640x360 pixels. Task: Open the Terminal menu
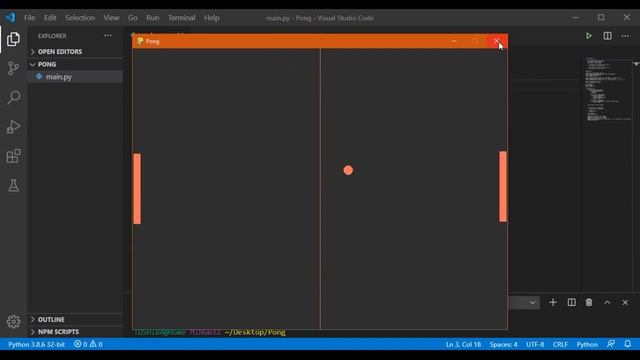click(x=181, y=18)
